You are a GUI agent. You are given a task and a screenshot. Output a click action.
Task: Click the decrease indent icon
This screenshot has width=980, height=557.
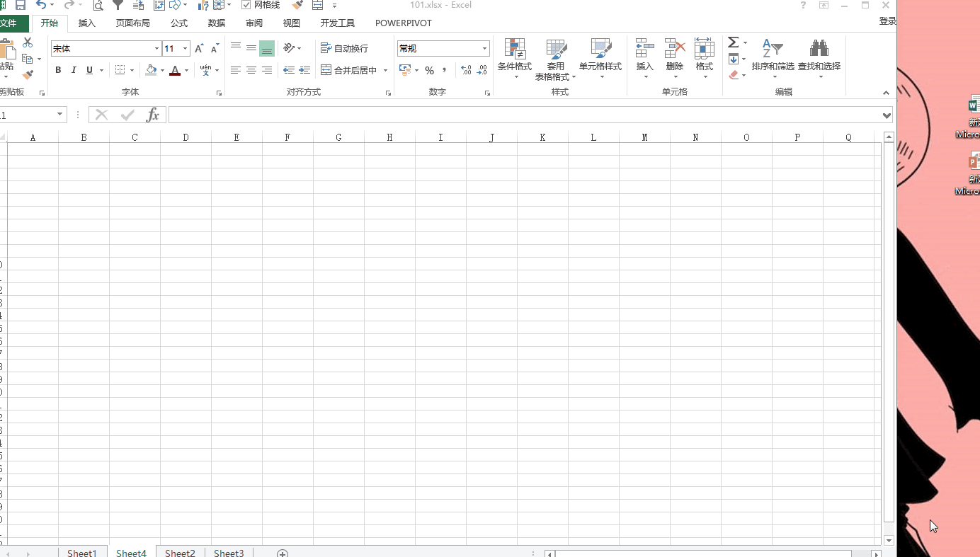[289, 70]
